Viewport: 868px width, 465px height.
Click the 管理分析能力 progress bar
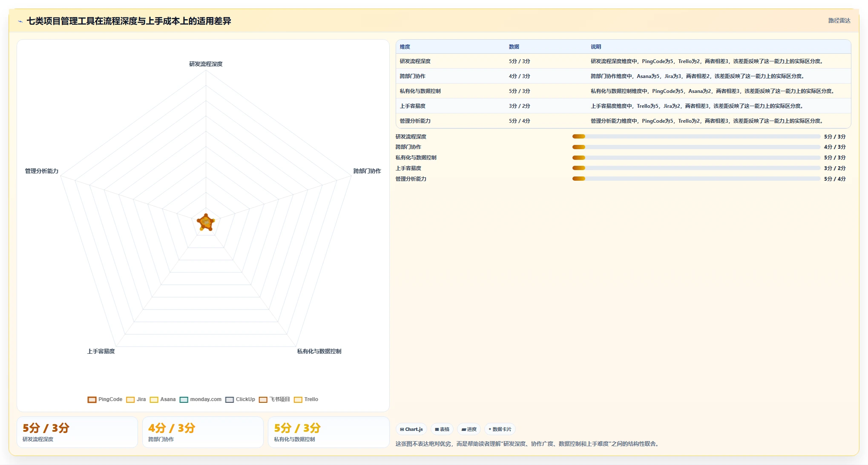tap(696, 179)
